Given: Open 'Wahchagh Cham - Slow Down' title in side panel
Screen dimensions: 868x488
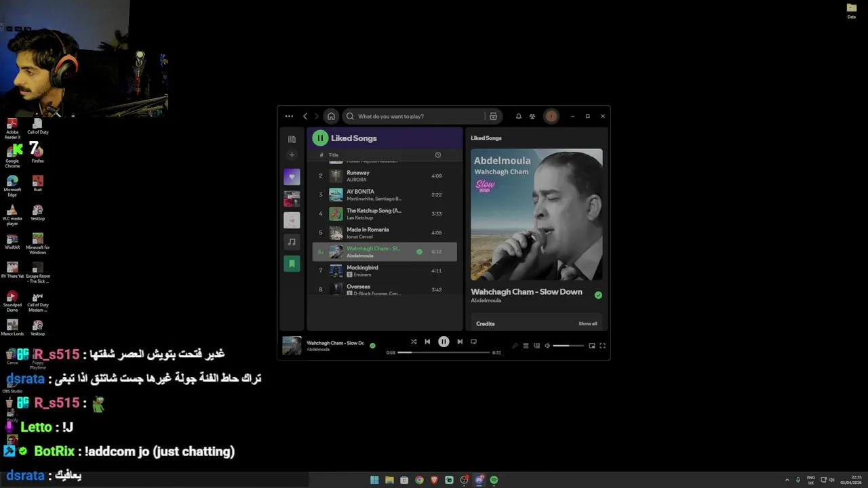Looking at the screenshot, I should tap(526, 292).
